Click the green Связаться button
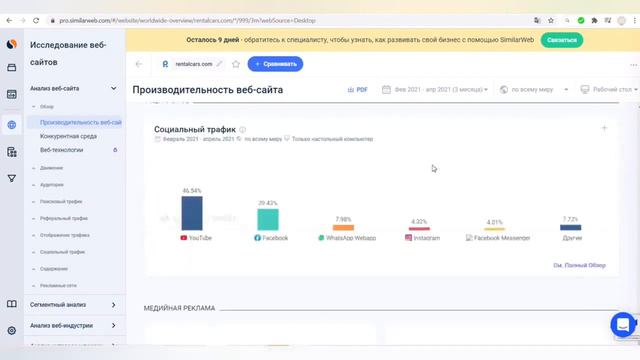Image resolution: width=640 pixels, height=360 pixels. [x=562, y=40]
